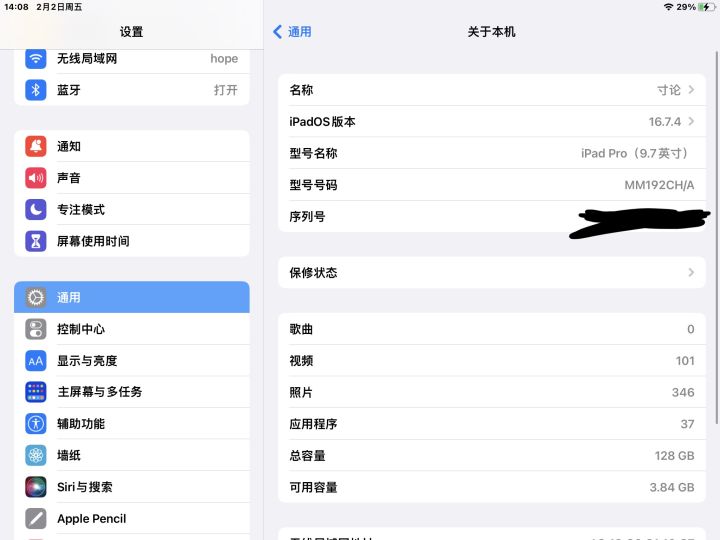Tap the highlighted 通用 label text

[69, 298]
